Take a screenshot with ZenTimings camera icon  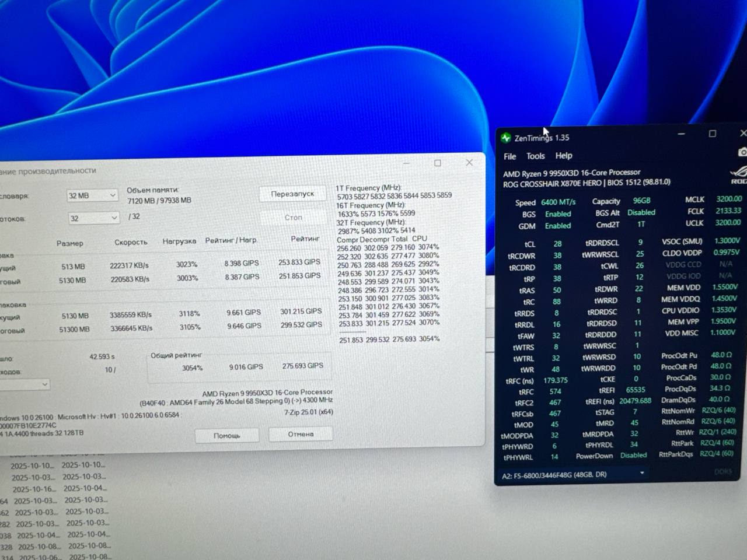tap(742, 152)
